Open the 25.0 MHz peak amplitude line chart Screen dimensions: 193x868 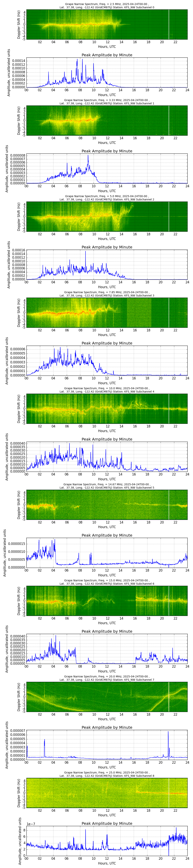[x=107, y=841]
